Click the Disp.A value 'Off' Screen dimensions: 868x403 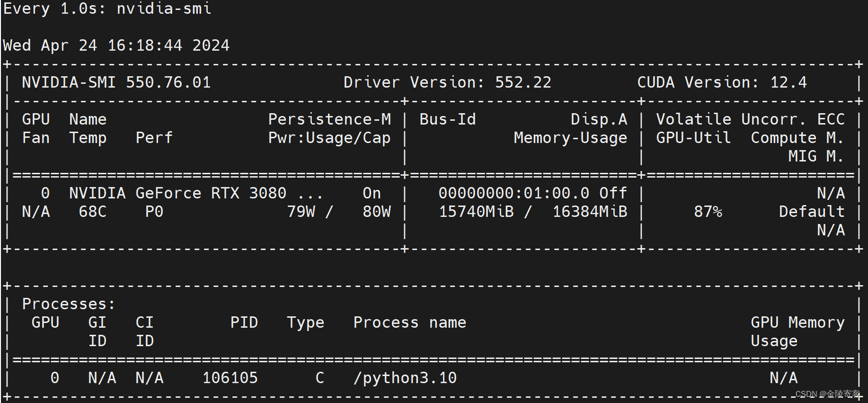(613, 193)
